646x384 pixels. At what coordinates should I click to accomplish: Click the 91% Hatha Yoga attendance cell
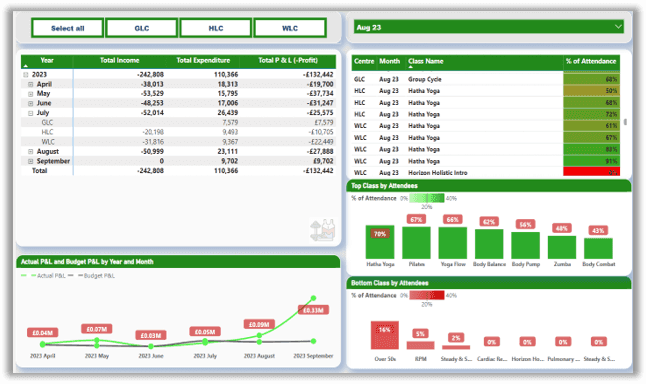[591, 161]
